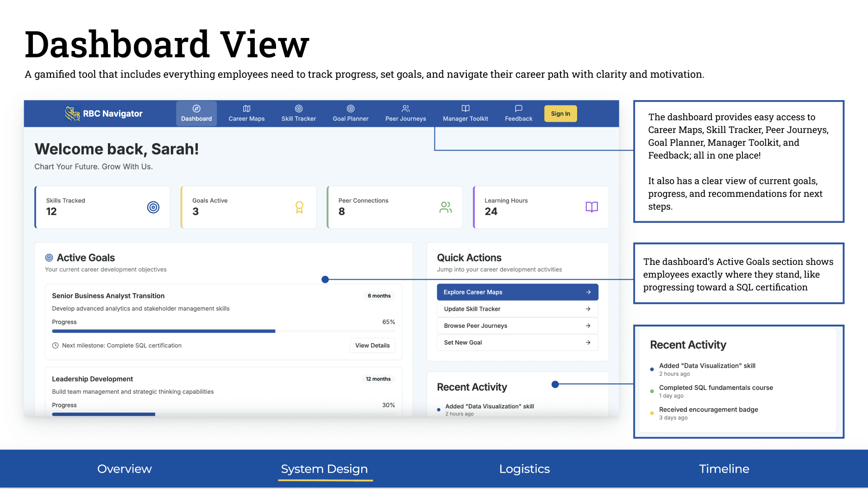This screenshot has height=489, width=868.
Task: Click the arrow on Set New Goal row
Action: click(x=588, y=343)
